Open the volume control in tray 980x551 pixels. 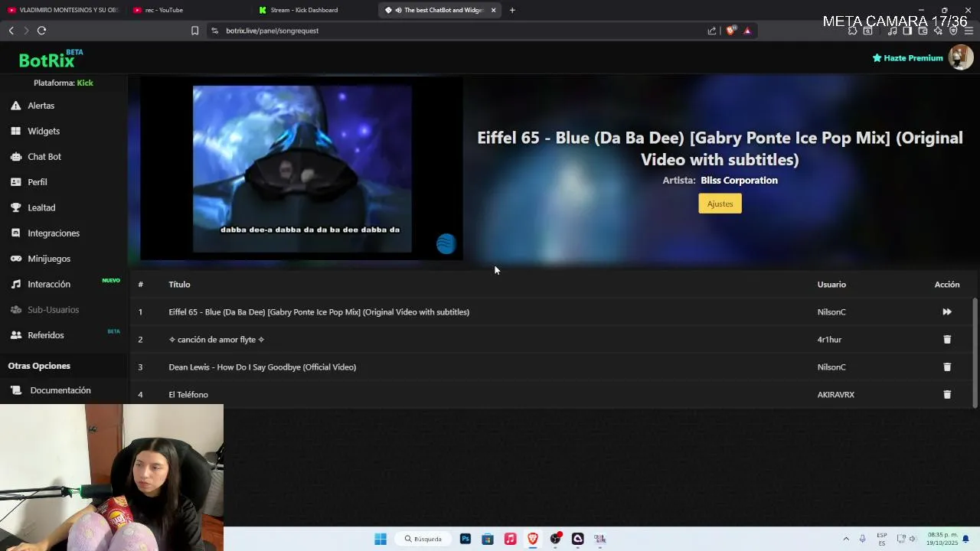pos(913,539)
